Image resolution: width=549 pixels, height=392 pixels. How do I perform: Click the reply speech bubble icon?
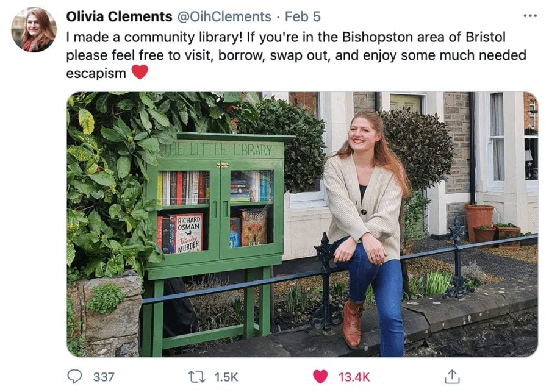click(x=74, y=377)
